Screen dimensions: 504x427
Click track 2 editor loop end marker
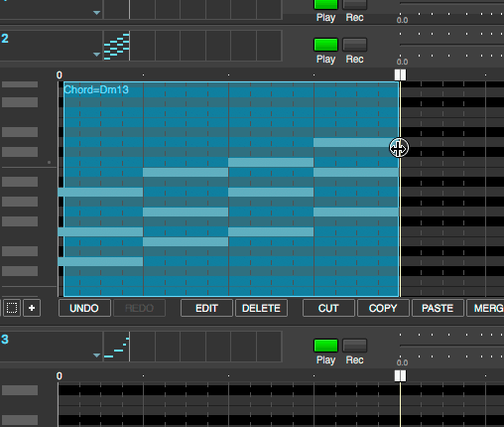pyautogui.click(x=400, y=74)
